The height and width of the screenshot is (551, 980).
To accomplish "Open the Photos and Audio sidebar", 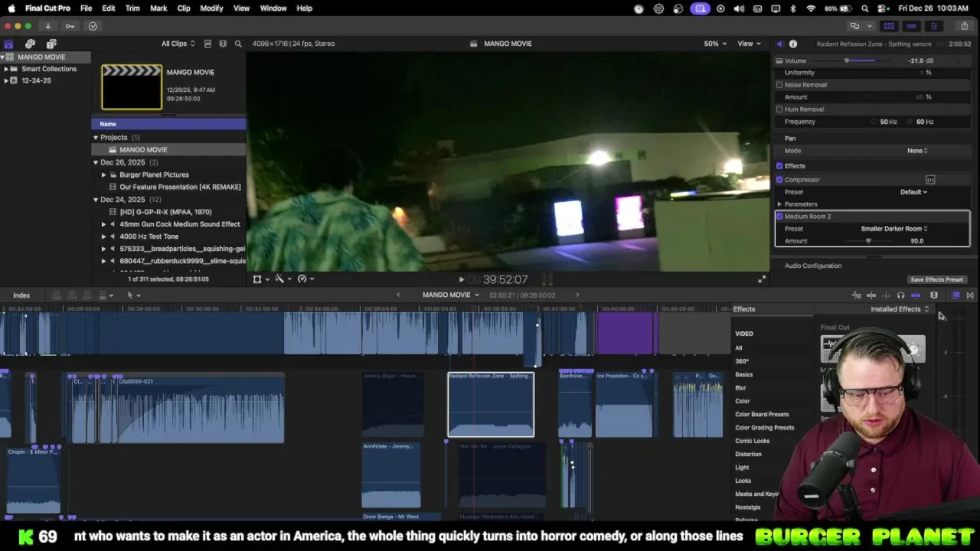I will (30, 44).
